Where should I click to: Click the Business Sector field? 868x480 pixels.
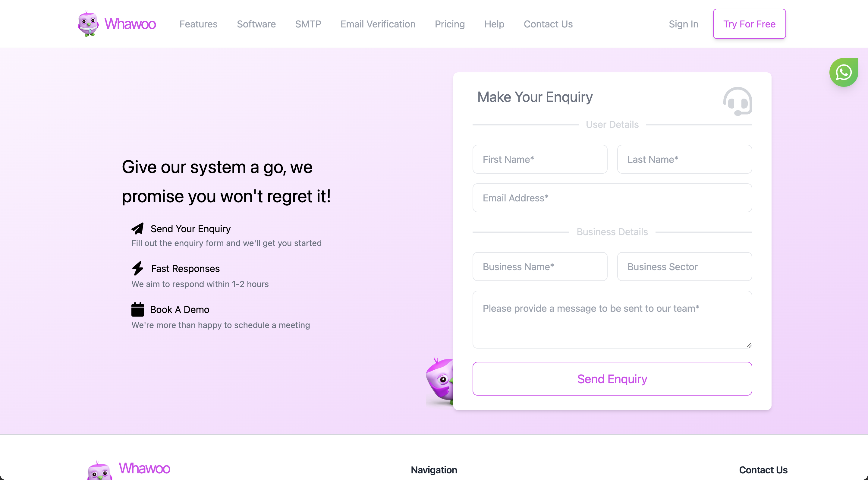pos(685,266)
